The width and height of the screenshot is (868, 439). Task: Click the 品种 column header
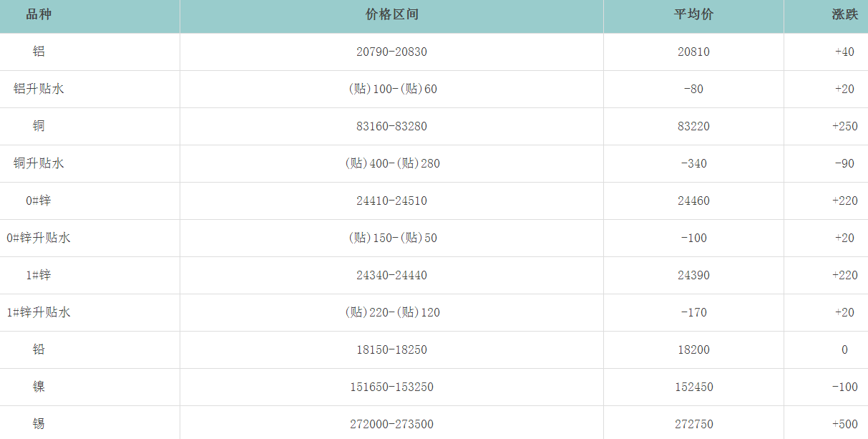pos(39,15)
